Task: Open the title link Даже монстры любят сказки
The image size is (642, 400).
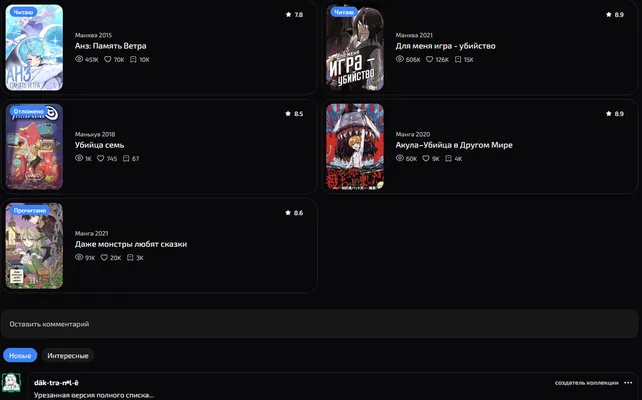Action: pos(131,244)
